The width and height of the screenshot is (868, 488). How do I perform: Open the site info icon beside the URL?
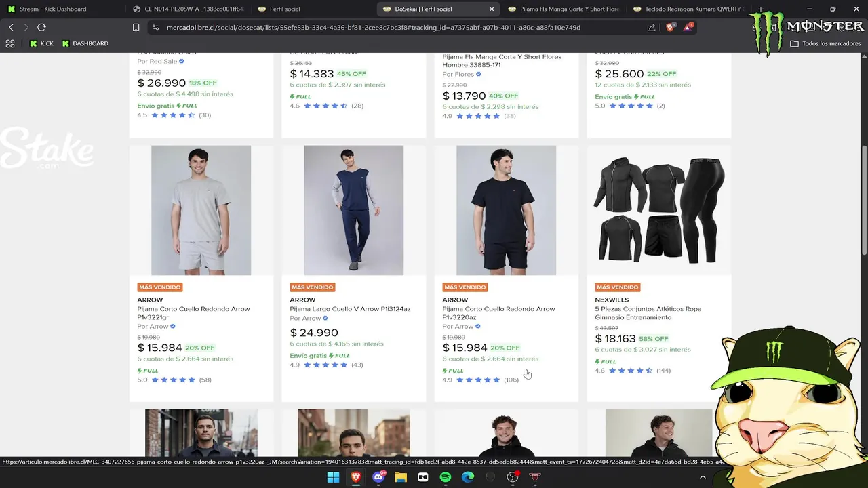155,28
